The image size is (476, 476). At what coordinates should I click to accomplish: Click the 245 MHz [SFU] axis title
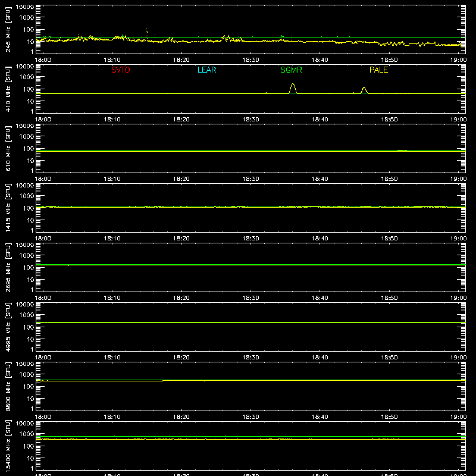[8, 30]
